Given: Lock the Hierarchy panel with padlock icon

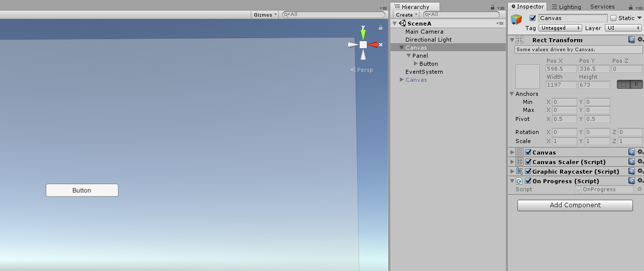Looking at the screenshot, I should point(493,7).
